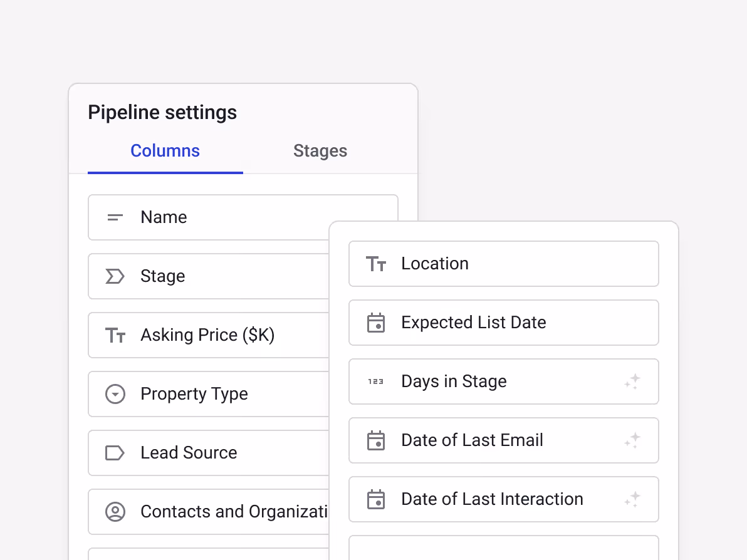Switch to the Columns tab
The width and height of the screenshot is (747, 560).
165,151
